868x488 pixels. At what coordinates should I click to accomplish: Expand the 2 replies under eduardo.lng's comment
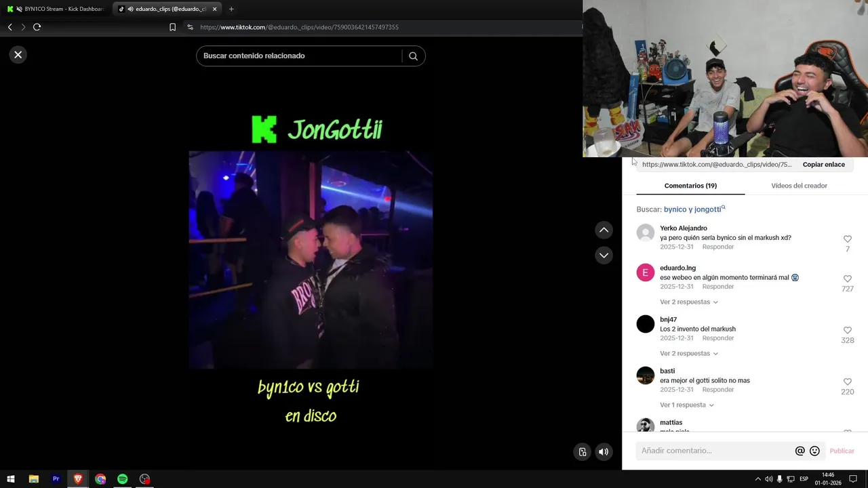688,302
